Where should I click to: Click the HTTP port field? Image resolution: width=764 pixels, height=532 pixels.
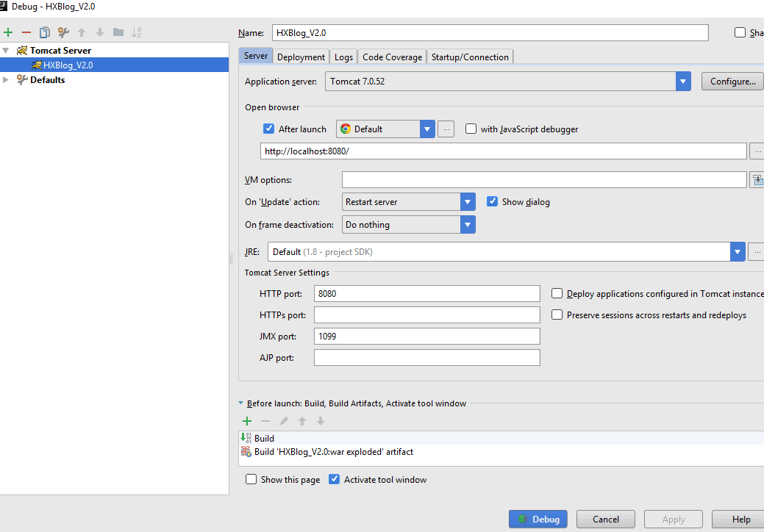tap(426, 293)
